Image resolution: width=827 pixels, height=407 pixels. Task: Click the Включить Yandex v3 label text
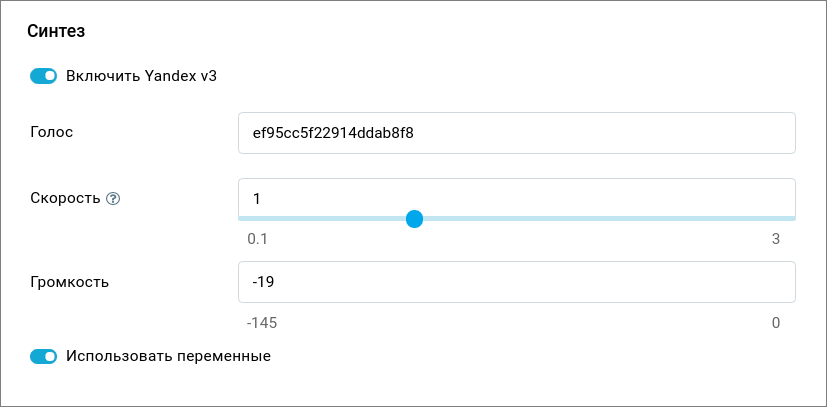coord(141,75)
